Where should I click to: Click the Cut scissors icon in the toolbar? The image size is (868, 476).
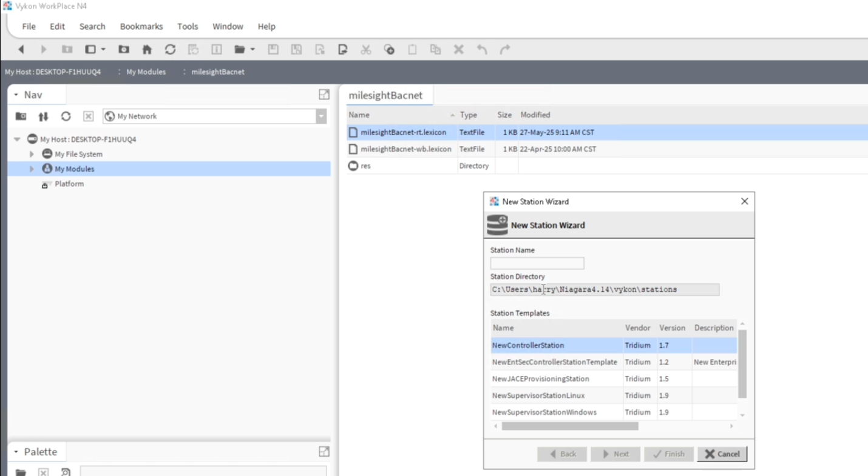click(x=366, y=50)
